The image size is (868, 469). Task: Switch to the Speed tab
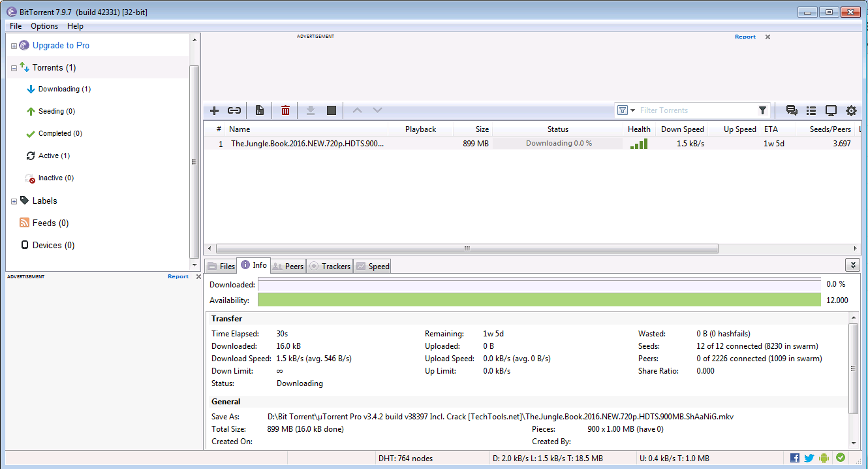372,266
